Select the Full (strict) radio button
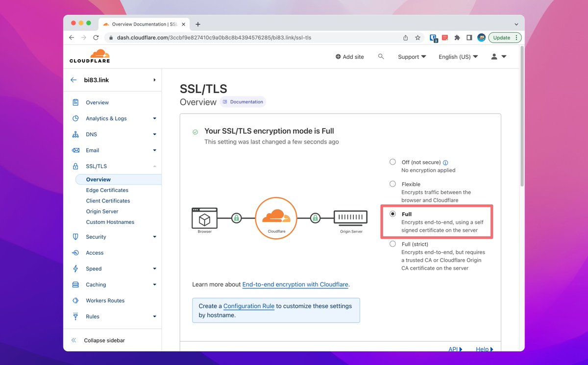The width and height of the screenshot is (588, 365). [392, 243]
